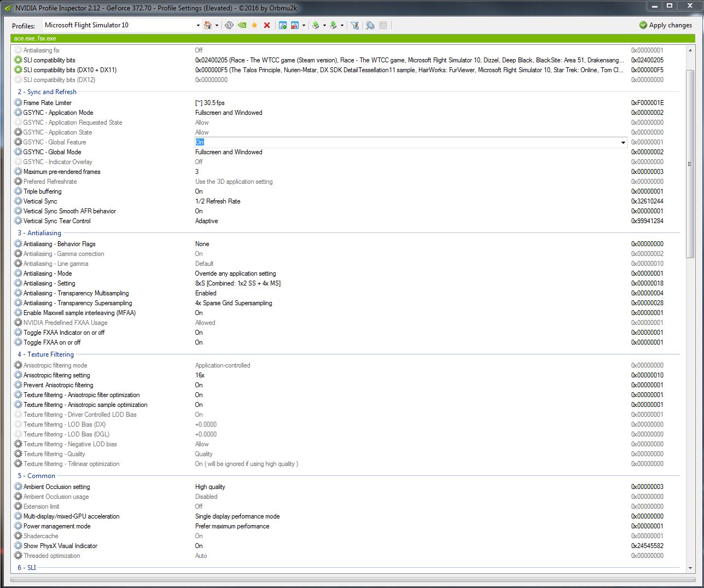Viewport: 704px width, 588px height.
Task: Open the Profiles combo box dropdown arrow
Action: pyautogui.click(x=198, y=25)
